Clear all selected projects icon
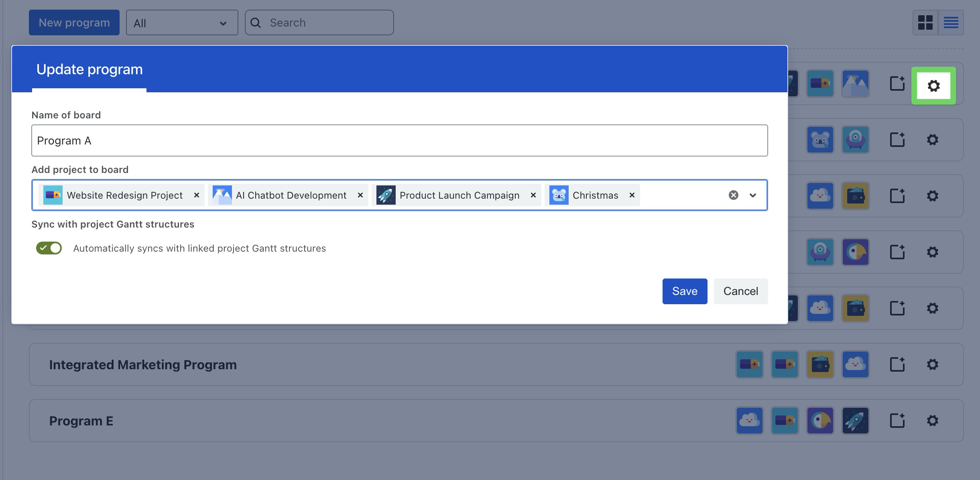 point(733,195)
